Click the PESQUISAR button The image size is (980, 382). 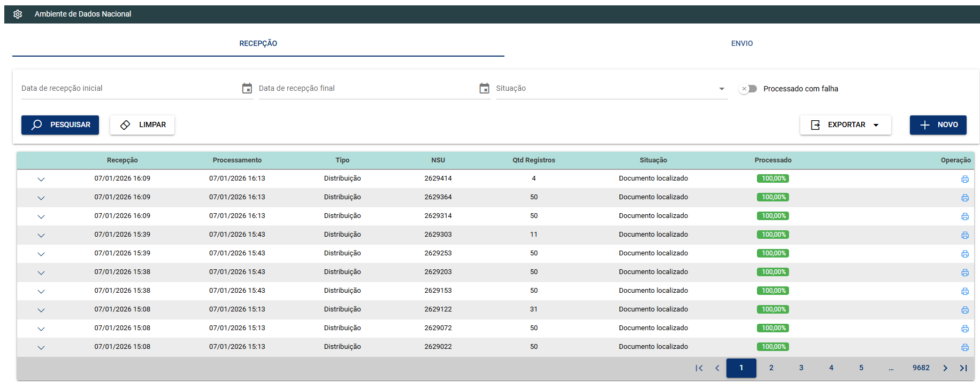coord(60,125)
